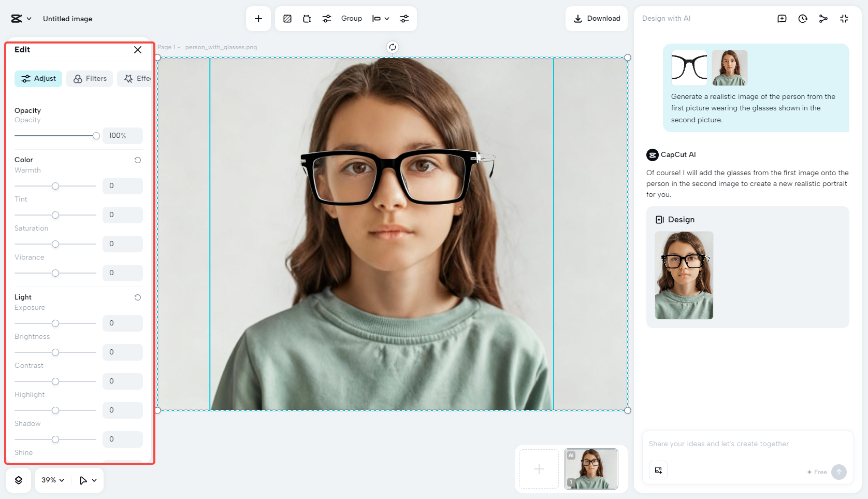The image size is (868, 499).
Task: Reset the Color adjustments
Action: click(138, 160)
